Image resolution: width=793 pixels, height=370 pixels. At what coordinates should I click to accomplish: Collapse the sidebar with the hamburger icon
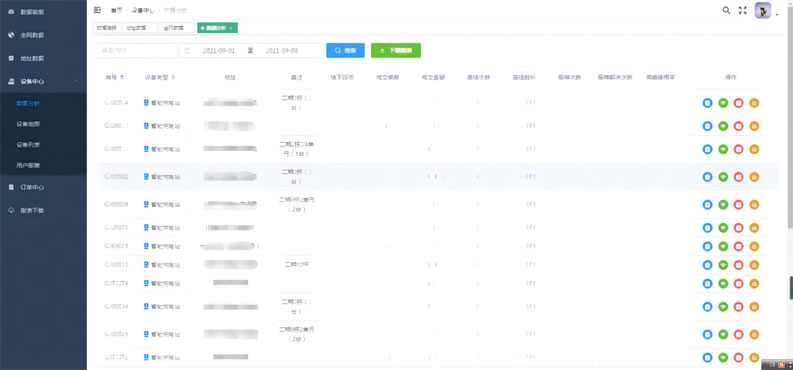97,10
